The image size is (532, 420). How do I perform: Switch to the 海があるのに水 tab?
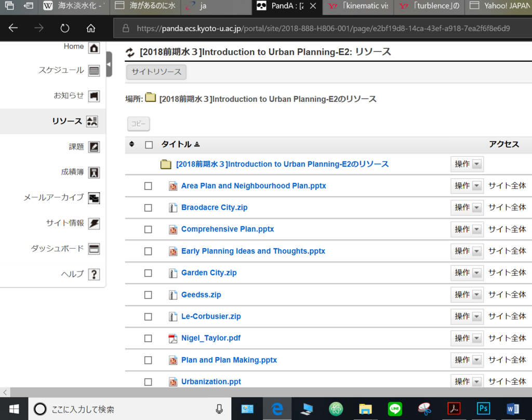point(145,6)
